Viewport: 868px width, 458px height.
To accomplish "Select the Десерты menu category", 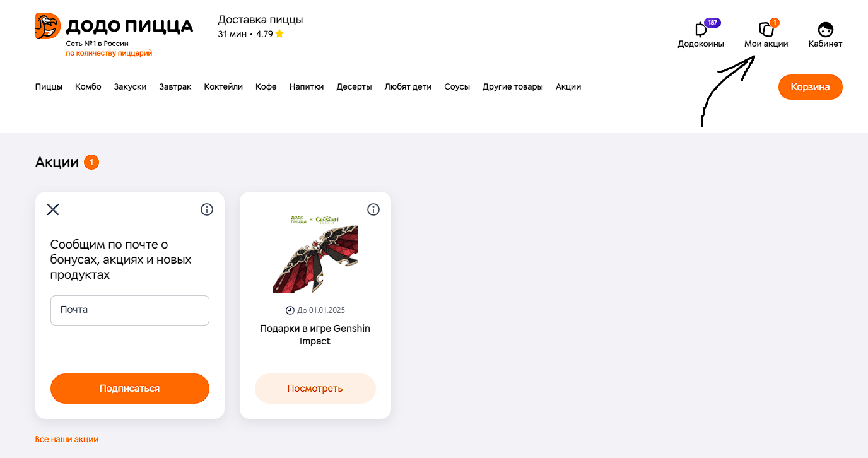I will [354, 87].
